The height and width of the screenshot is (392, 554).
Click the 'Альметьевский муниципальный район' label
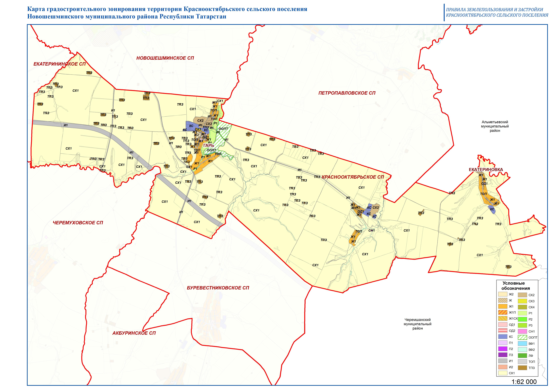click(495, 126)
